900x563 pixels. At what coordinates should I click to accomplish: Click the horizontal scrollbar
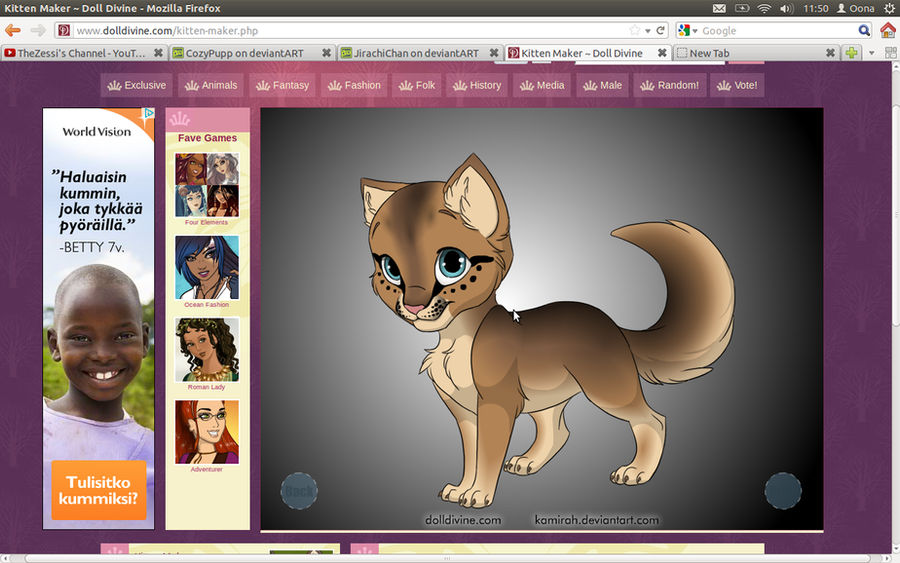pos(447,558)
